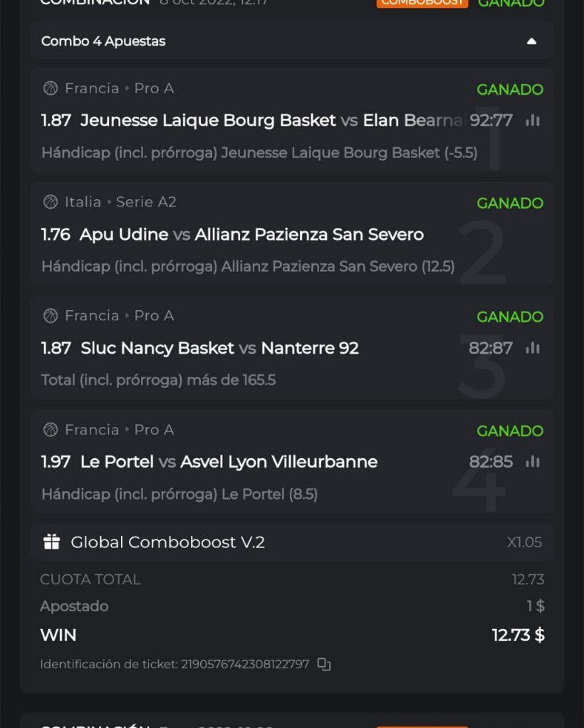Click basketball icon above Sluc Nancy Basket
The image size is (584, 728).
(51, 315)
